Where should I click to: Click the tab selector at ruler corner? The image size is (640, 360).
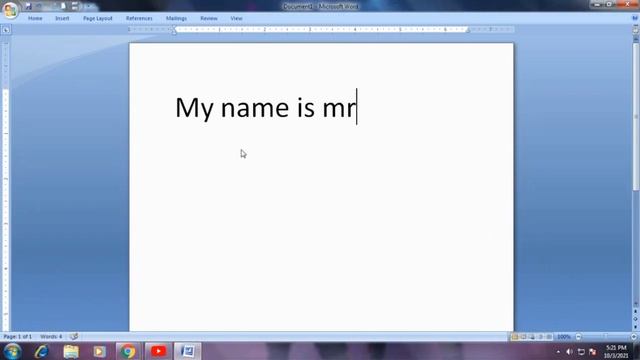(x=6, y=29)
